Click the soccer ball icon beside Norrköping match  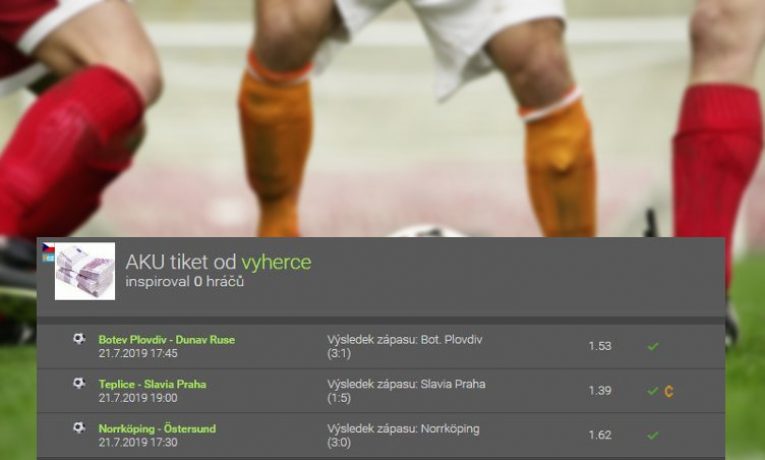79,428
